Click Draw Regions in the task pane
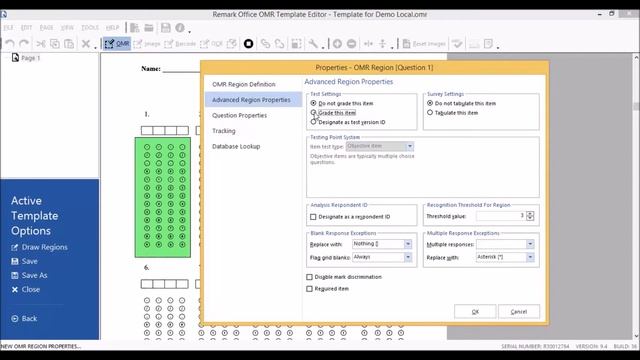The width and height of the screenshot is (640, 360). (40, 247)
